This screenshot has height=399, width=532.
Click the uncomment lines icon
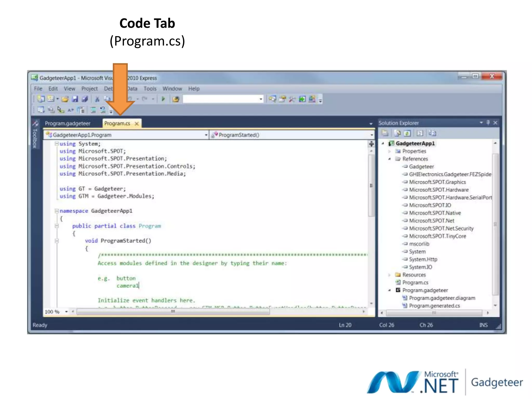tap(103, 110)
